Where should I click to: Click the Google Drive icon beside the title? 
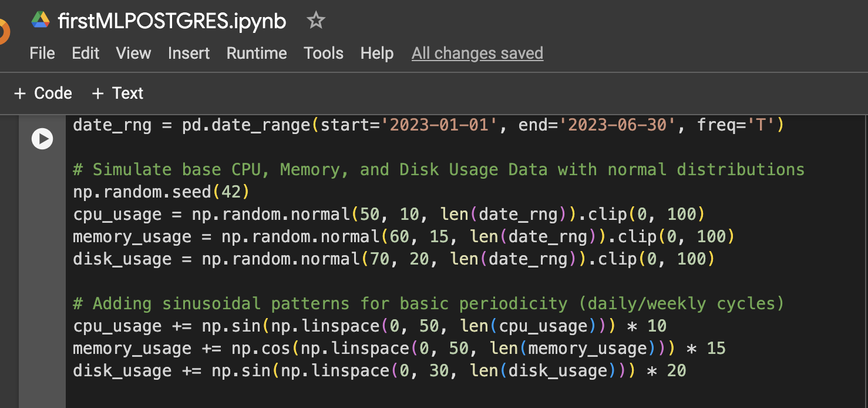(x=41, y=21)
